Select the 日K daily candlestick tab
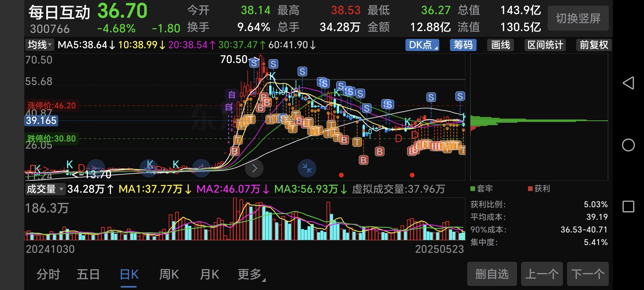The image size is (644, 290). click(129, 274)
